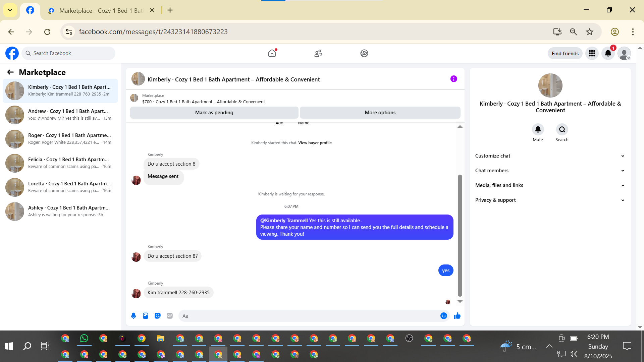Attach a file with the photo icon

tap(146, 316)
